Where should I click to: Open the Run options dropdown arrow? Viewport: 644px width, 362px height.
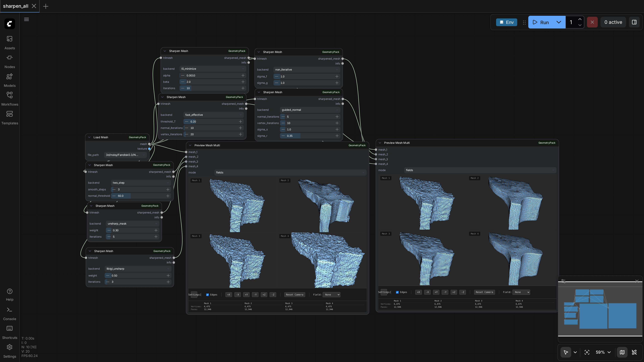click(x=559, y=22)
